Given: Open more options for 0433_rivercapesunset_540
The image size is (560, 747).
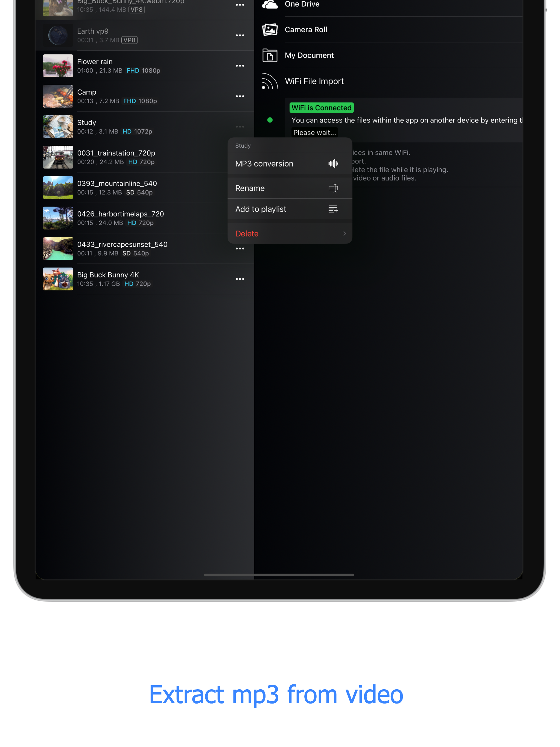Looking at the screenshot, I should pyautogui.click(x=240, y=249).
